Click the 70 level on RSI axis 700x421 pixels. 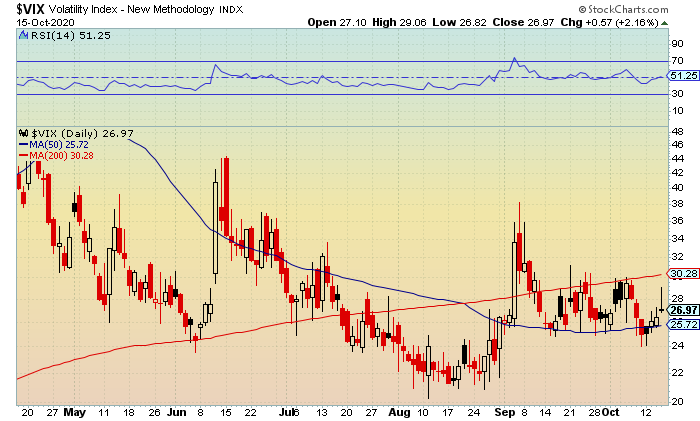coord(677,61)
